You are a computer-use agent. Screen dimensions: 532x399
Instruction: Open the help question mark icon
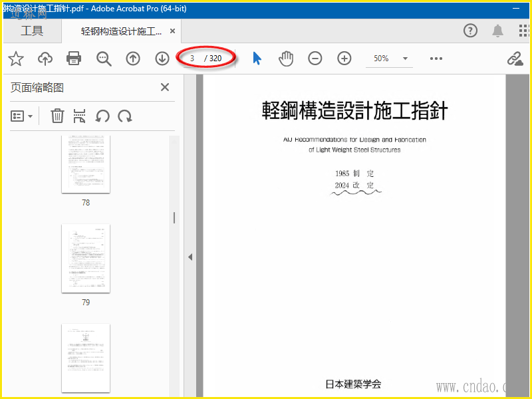coord(470,31)
